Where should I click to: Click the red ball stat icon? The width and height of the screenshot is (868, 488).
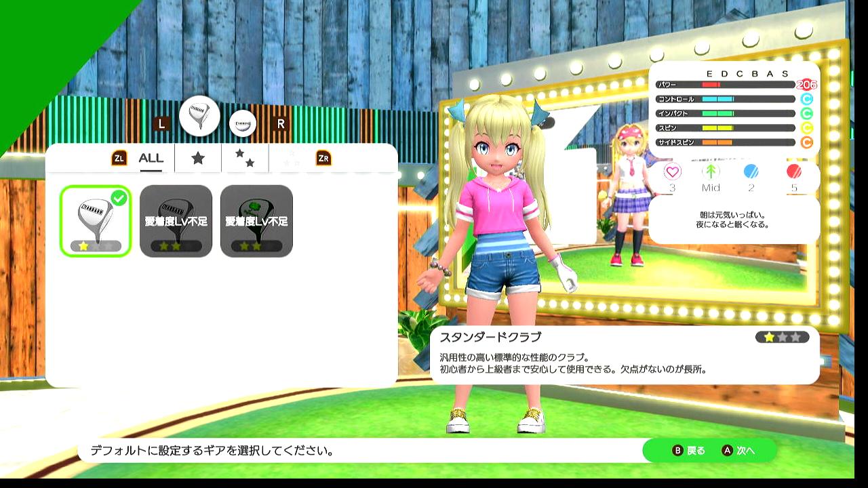[x=793, y=171]
